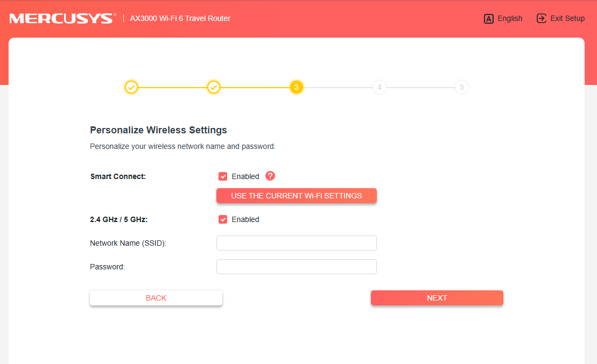Go back with the BACK button
The height and width of the screenshot is (364, 597).
pos(156,298)
